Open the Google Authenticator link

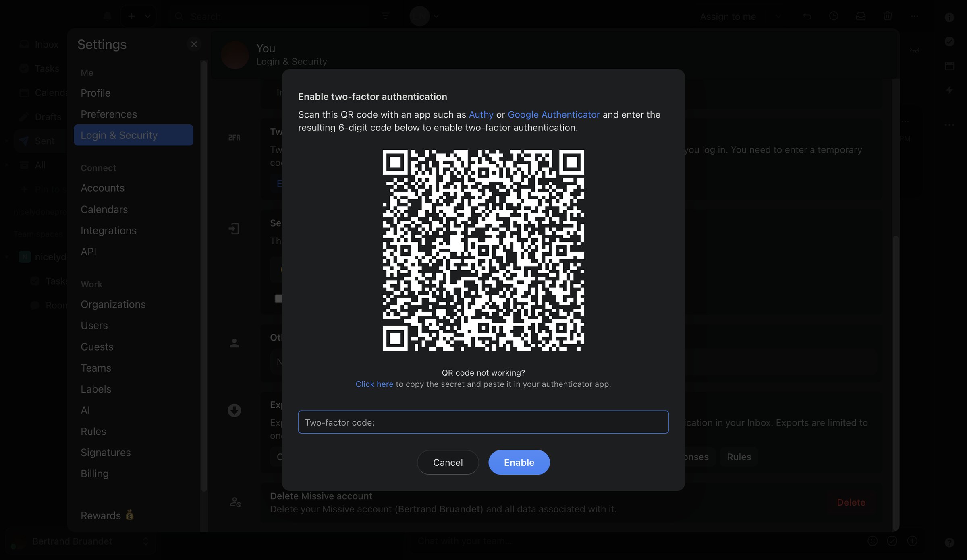coord(554,114)
